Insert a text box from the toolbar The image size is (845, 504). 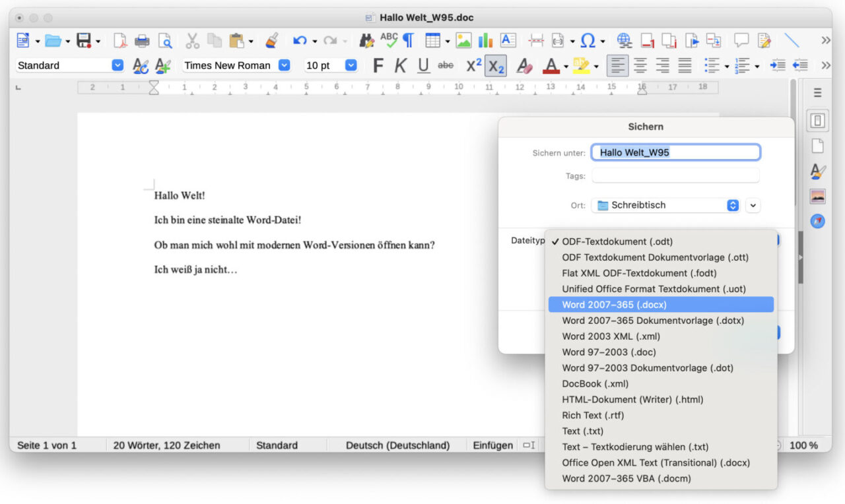pyautogui.click(x=507, y=40)
